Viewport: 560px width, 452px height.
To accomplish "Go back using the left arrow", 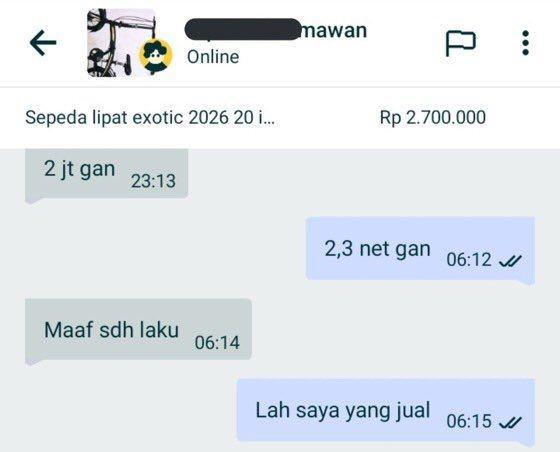I will tap(43, 42).
